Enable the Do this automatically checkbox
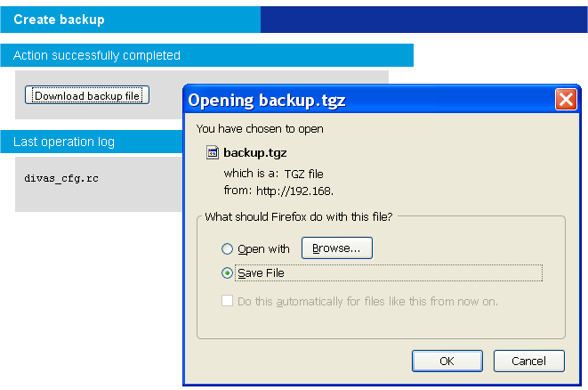 227,301
